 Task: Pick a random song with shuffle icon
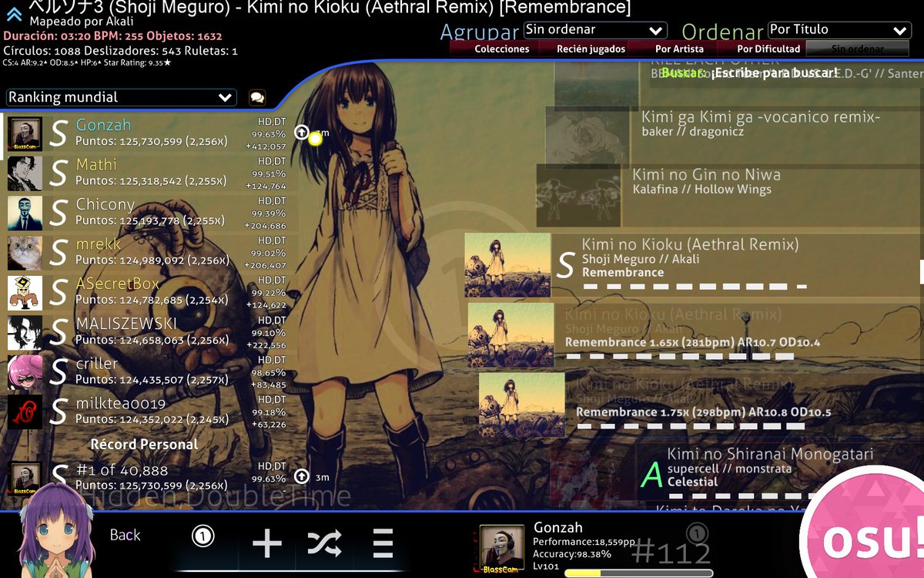(324, 543)
